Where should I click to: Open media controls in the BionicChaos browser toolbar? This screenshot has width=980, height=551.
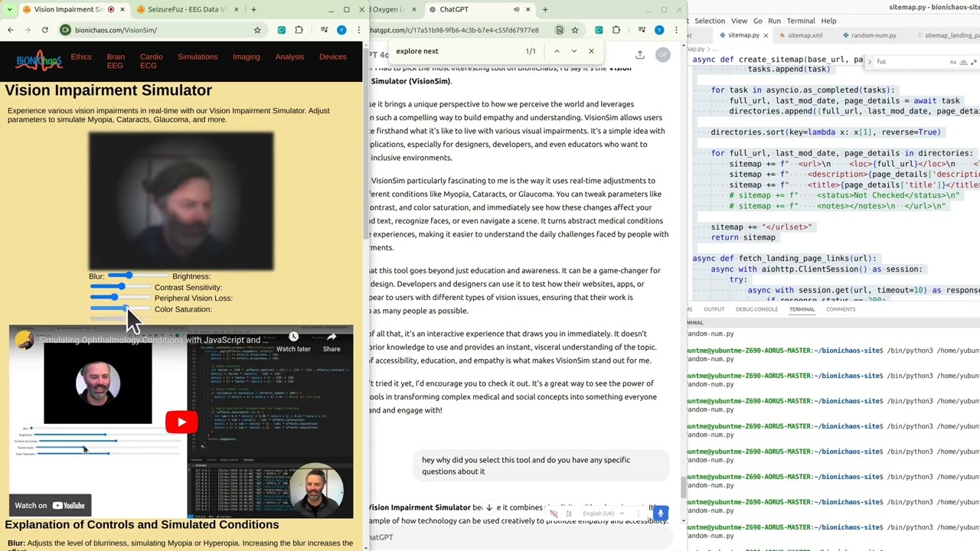pos(324,30)
